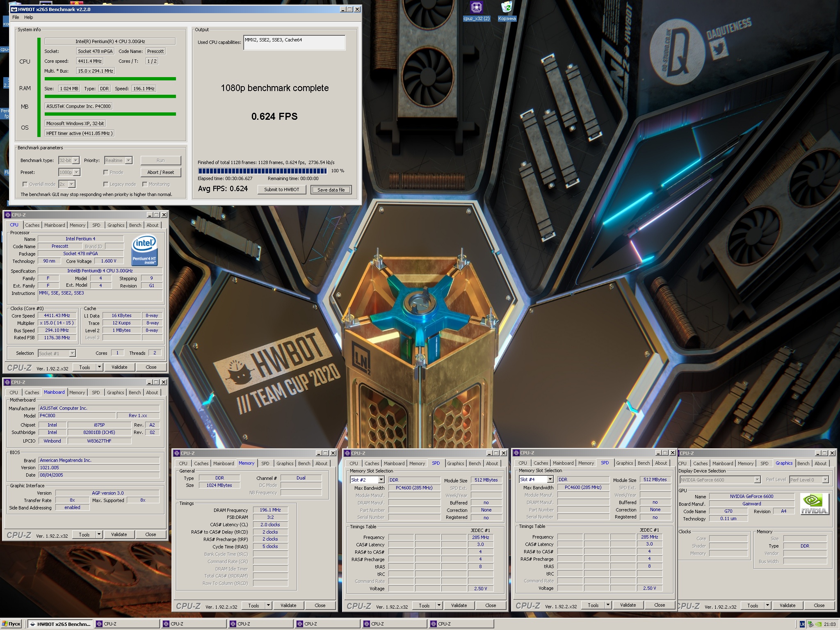The image size is (840, 630).
Task: Click the benchmark progress bar
Action: 262,171
